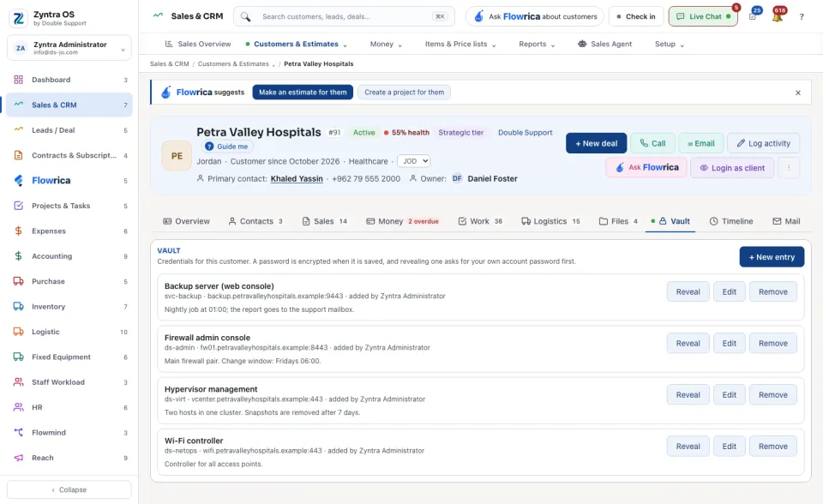Click the Zyntra OS logo icon
This screenshot has height=504, width=823.
[x=18, y=18]
